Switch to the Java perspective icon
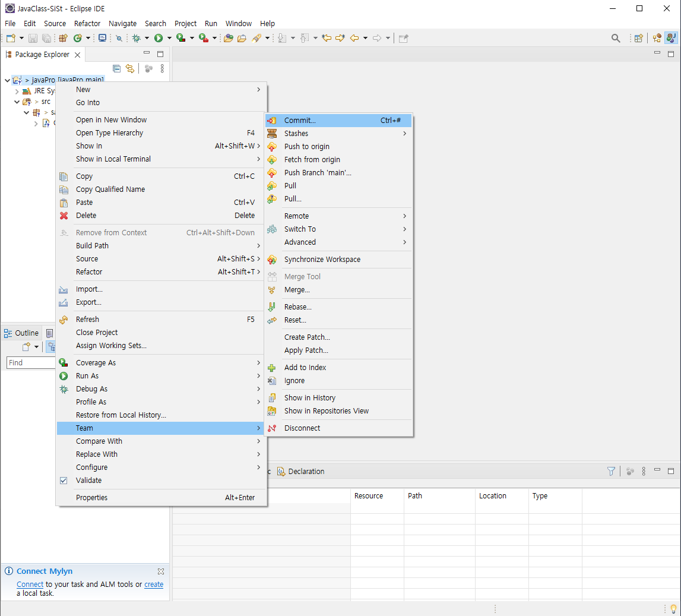 pyautogui.click(x=671, y=38)
